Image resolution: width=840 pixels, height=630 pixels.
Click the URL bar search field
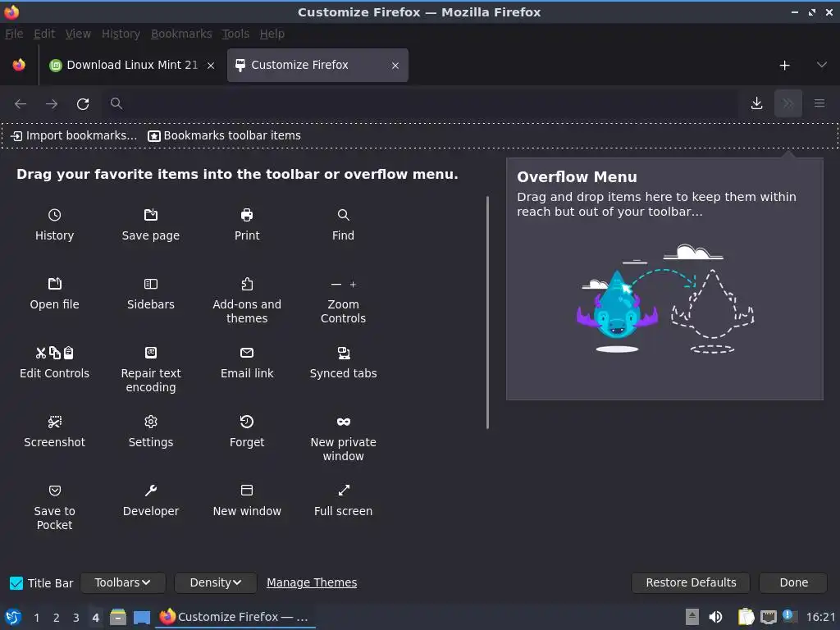click(421, 103)
